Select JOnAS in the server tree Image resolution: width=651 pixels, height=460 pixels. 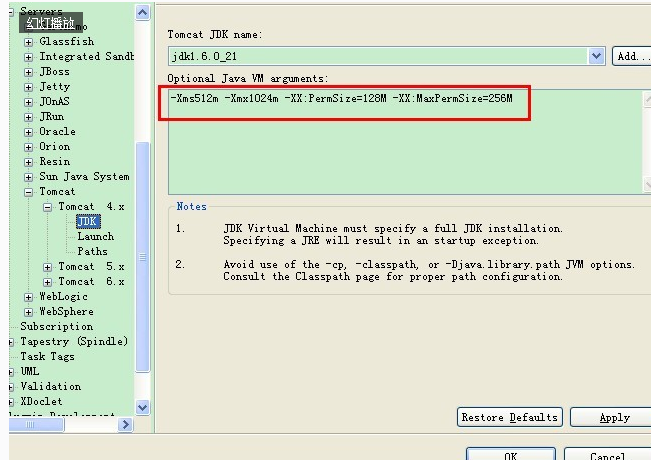click(54, 101)
